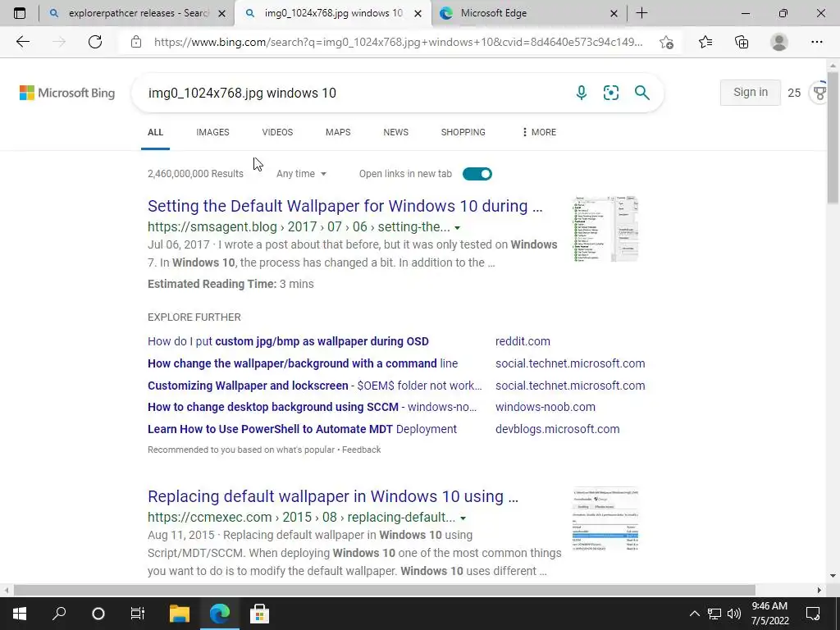Open Edge Settings and more menu
Image resolution: width=840 pixels, height=630 pixels.
click(816, 42)
